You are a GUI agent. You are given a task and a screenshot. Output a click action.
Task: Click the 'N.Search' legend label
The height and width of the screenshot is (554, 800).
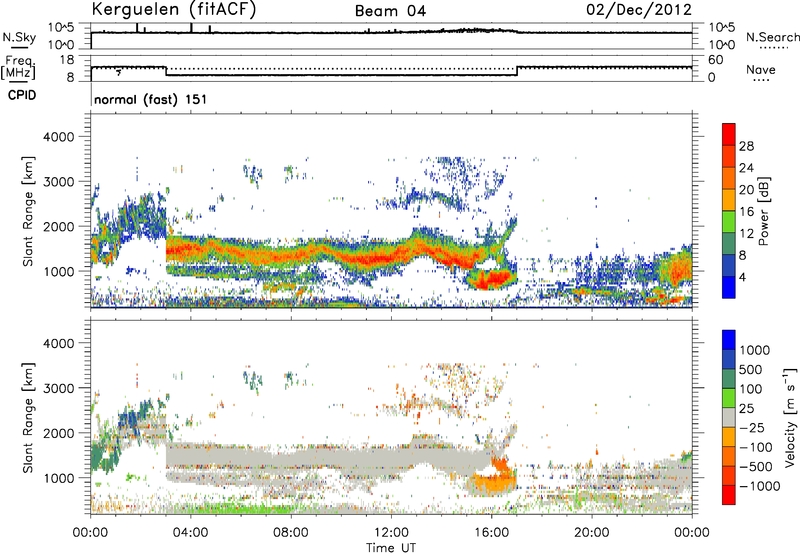pos(772,37)
